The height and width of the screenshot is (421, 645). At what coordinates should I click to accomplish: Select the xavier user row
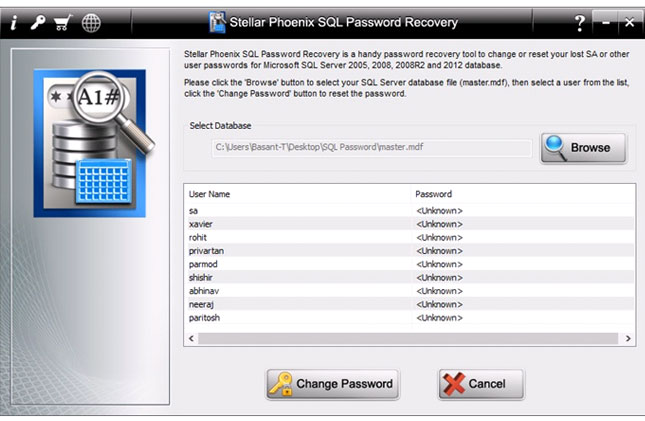click(x=409, y=224)
